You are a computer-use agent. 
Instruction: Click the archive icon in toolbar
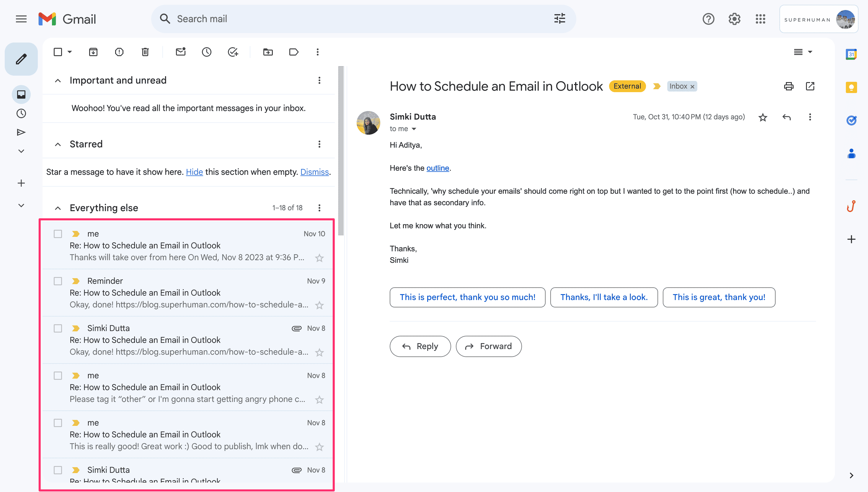[x=94, y=52]
